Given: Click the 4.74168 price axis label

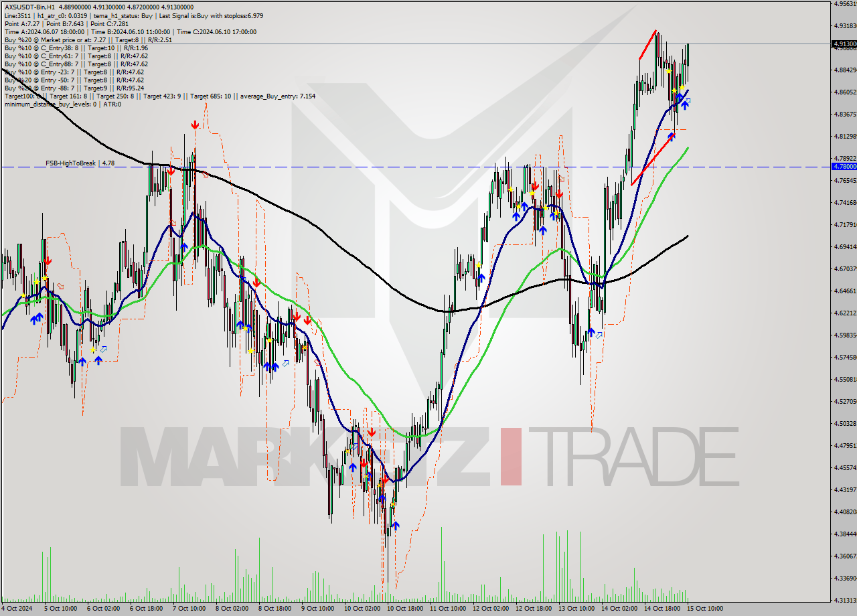Looking at the screenshot, I should (x=844, y=202).
